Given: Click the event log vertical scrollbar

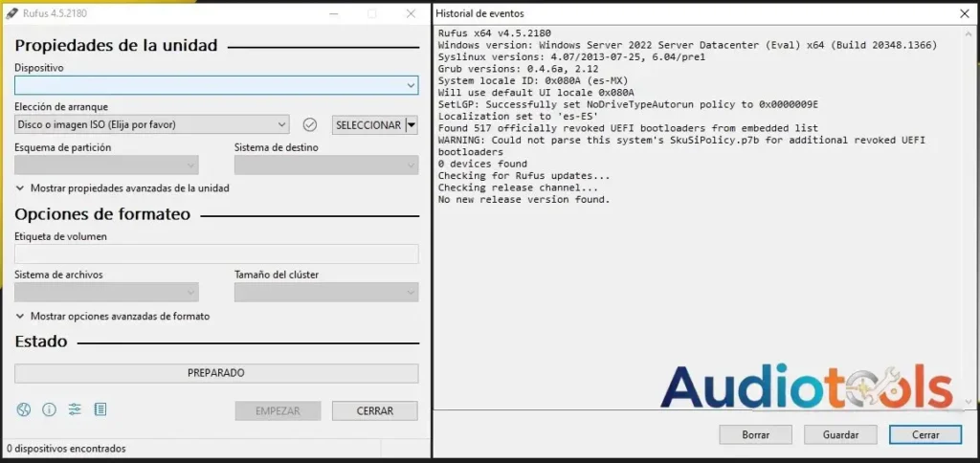Looking at the screenshot, I should click(969, 217).
